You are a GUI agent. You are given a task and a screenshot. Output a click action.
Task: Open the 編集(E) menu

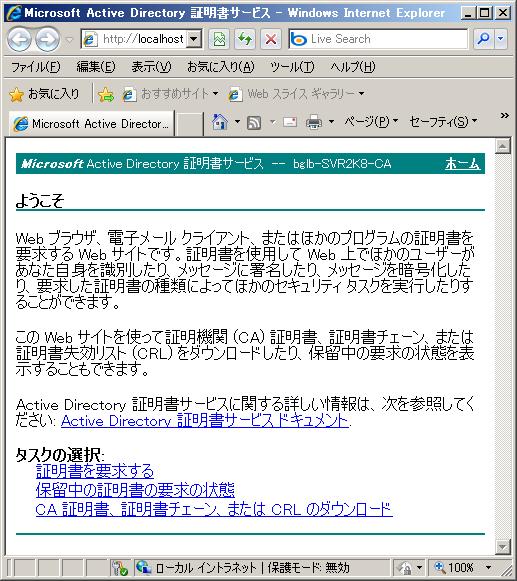tap(96, 67)
